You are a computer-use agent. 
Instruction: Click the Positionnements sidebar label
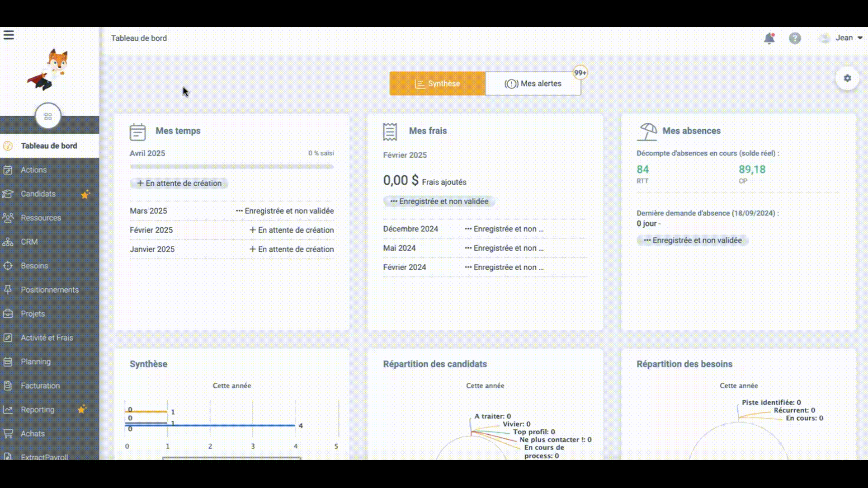(50, 290)
